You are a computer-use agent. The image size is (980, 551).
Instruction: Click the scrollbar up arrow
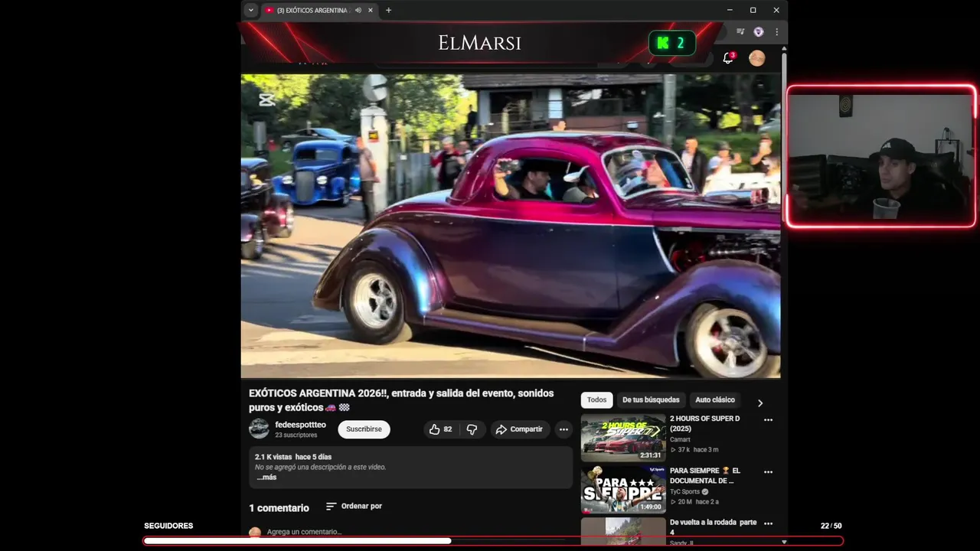784,48
